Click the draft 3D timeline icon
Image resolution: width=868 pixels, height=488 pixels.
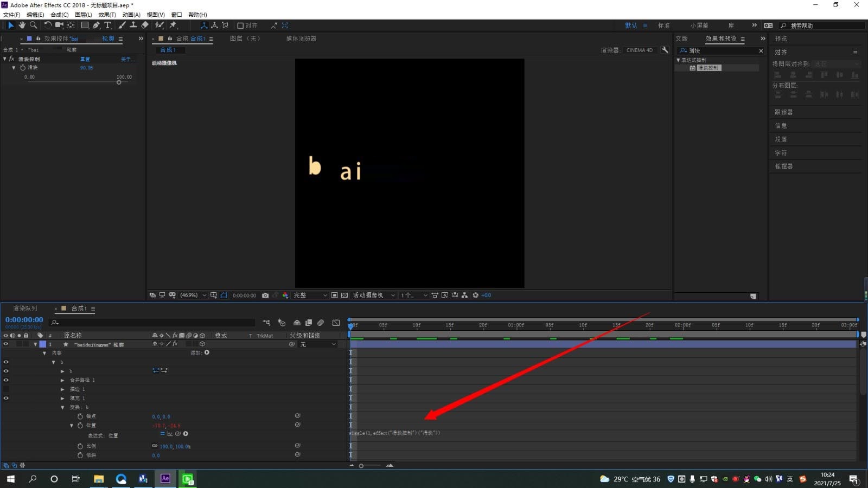point(282,323)
